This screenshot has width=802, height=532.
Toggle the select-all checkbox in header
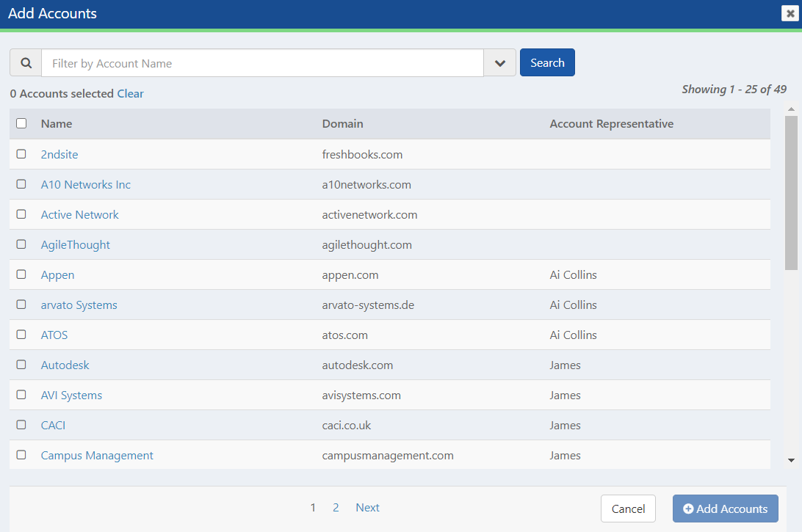[21, 123]
